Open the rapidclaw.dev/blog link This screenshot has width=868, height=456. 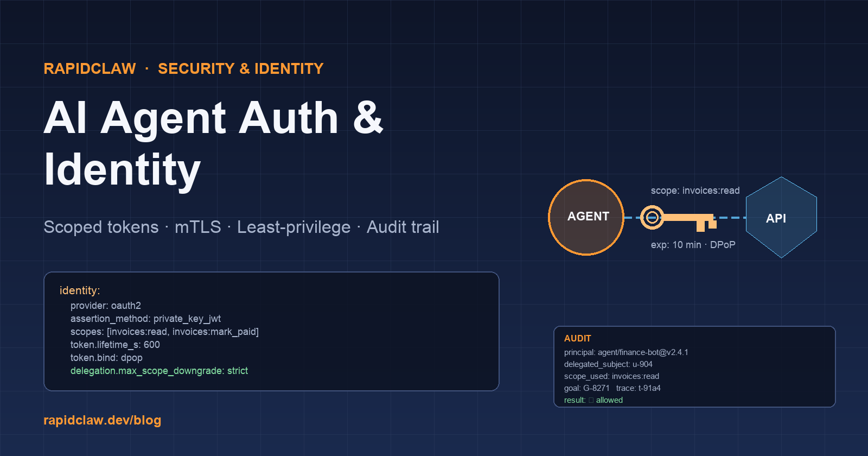point(102,420)
